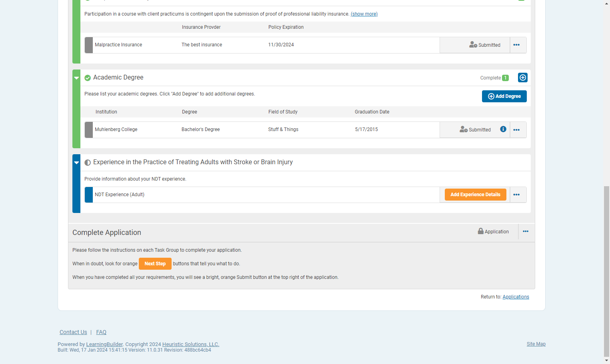The height and width of the screenshot is (364, 610).
Task: Click the Muhlenberg College institution cell
Action: [x=116, y=129]
